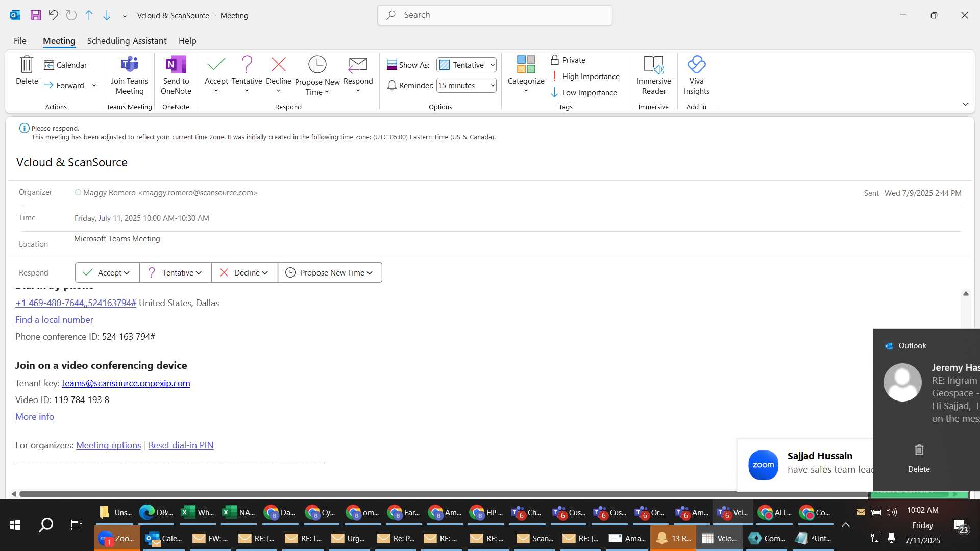Open Meeting options link
Image resolution: width=980 pixels, height=551 pixels.
click(x=108, y=445)
